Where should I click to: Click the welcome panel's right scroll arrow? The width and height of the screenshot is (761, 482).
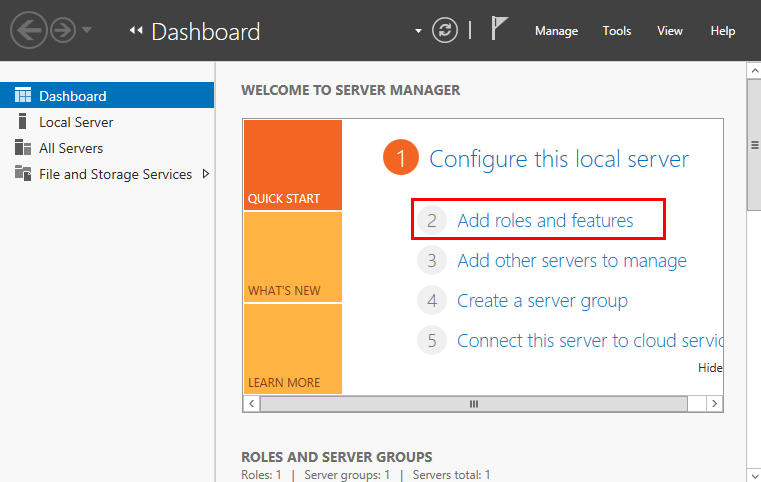(714, 403)
